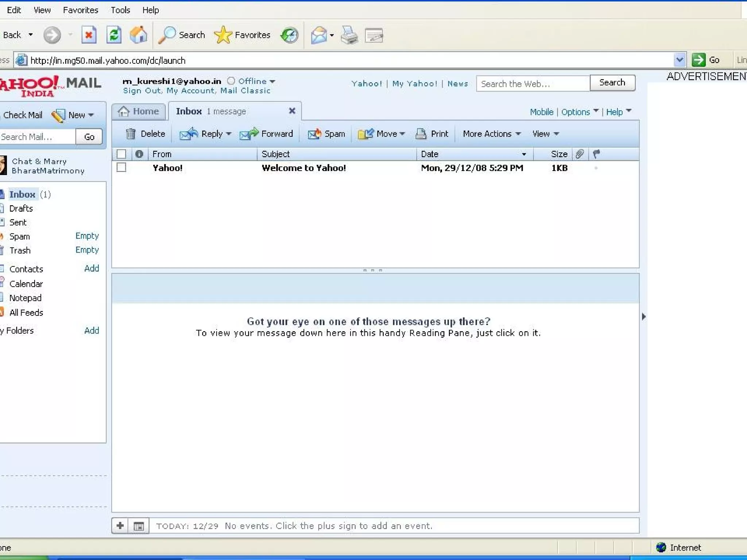
Task: Click the Forward mail icon
Action: click(x=249, y=134)
